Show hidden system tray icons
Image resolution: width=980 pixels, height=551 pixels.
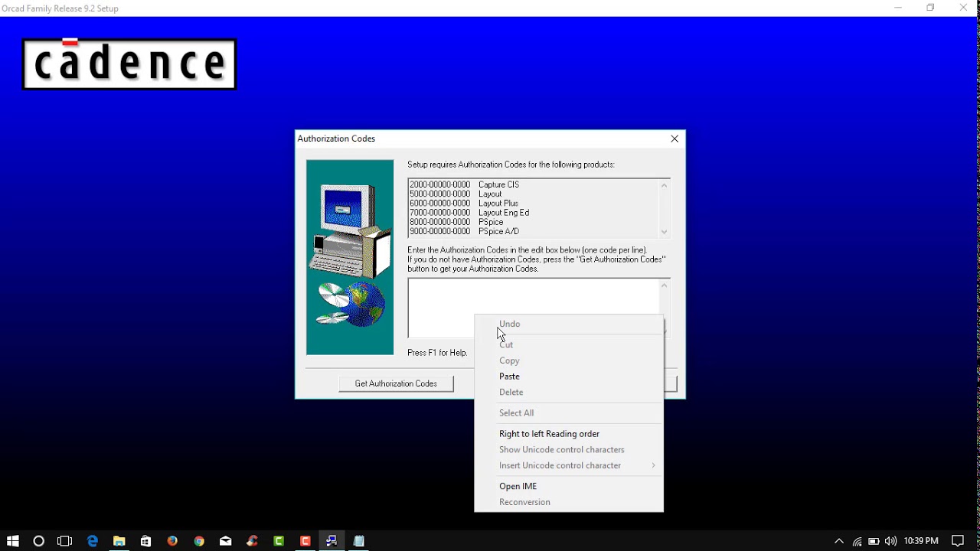pyautogui.click(x=839, y=541)
